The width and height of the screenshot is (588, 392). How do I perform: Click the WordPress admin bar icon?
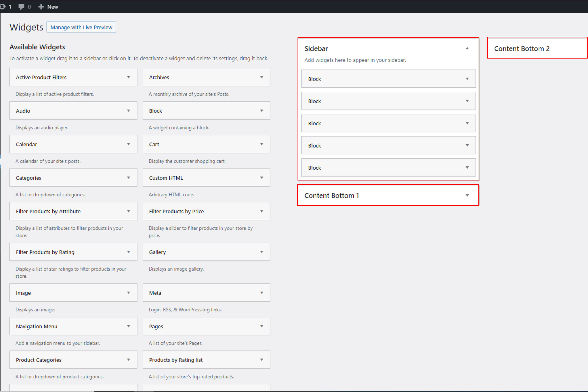[4, 6]
